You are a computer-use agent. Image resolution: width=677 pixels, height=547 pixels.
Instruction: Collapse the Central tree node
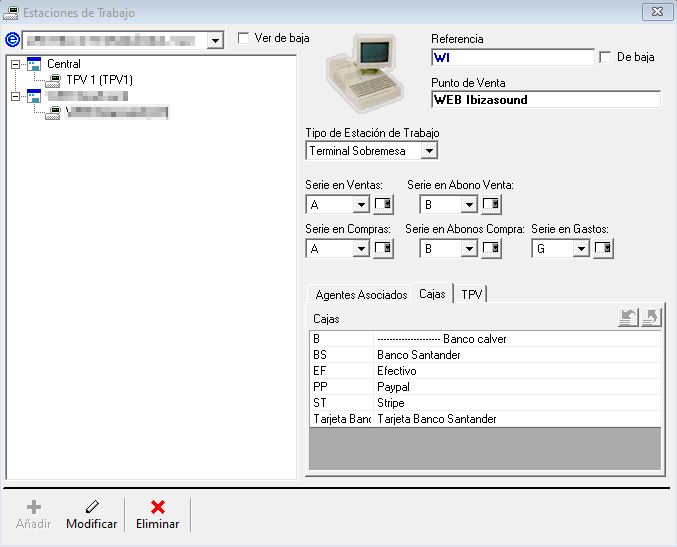15,64
